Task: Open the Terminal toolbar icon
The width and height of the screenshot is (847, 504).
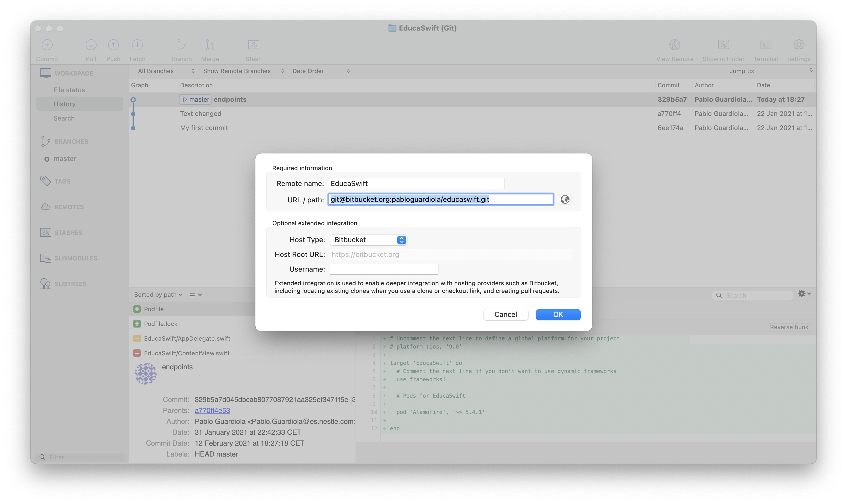Action: [765, 45]
